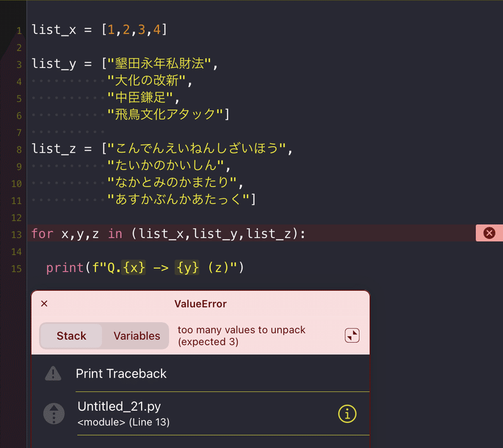
Task: Click the warning triangle beside Print Traceback
Action: pos(53,374)
